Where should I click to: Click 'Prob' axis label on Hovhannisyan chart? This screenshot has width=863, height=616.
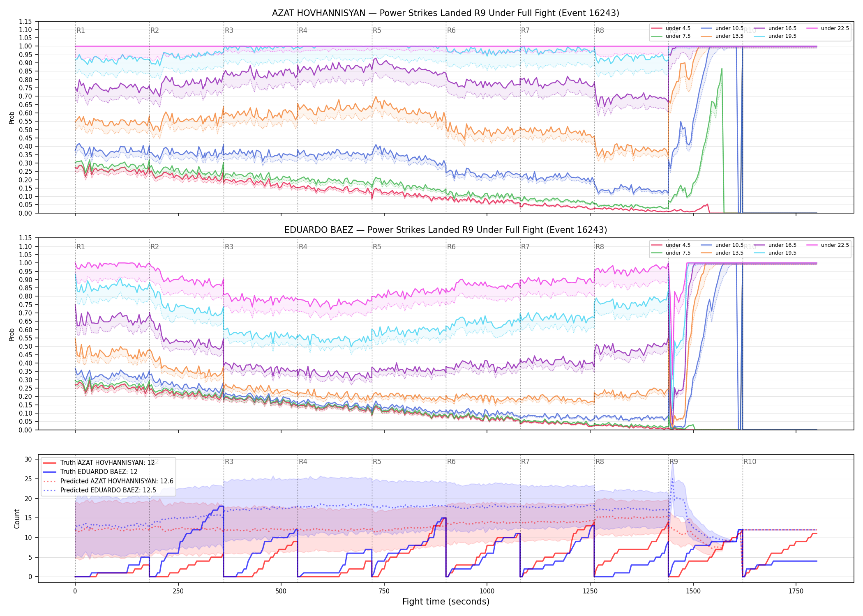click(x=12, y=117)
